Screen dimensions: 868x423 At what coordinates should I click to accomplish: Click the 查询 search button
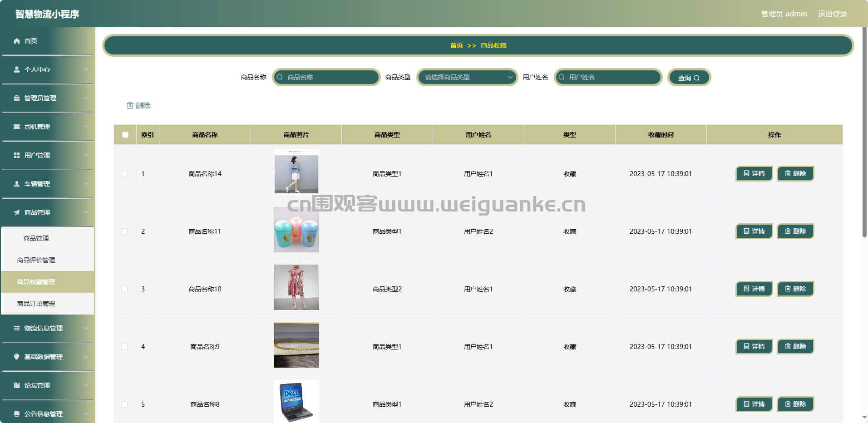(689, 78)
